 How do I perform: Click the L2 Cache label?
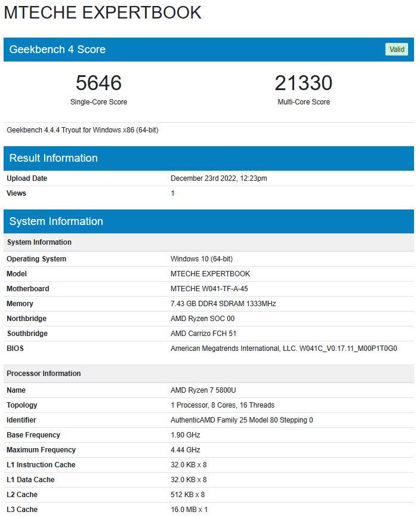point(22,495)
